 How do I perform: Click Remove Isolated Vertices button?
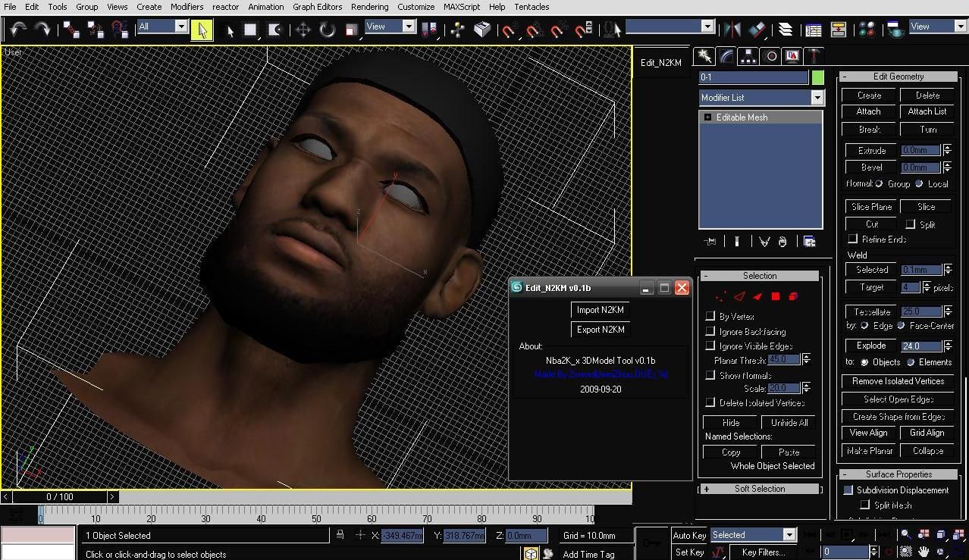click(898, 381)
